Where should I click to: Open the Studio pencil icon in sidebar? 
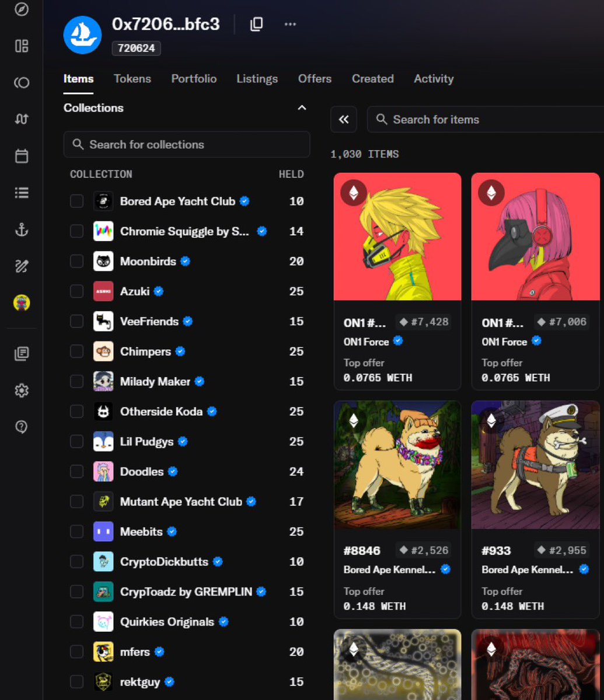[22, 266]
